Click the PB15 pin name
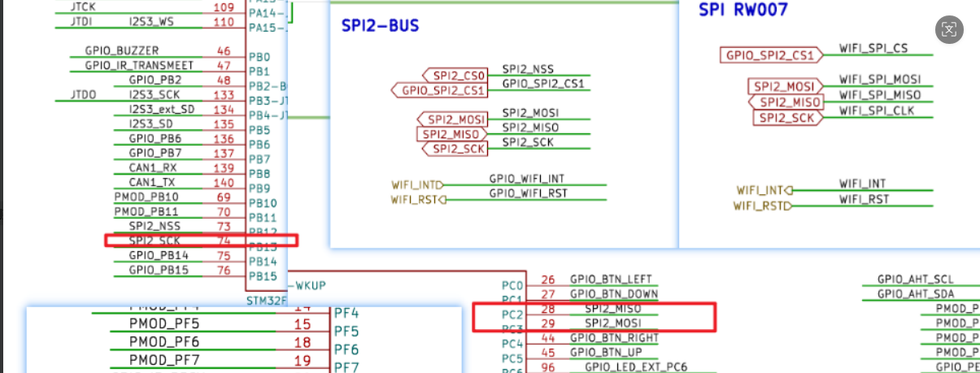 pyautogui.click(x=263, y=276)
